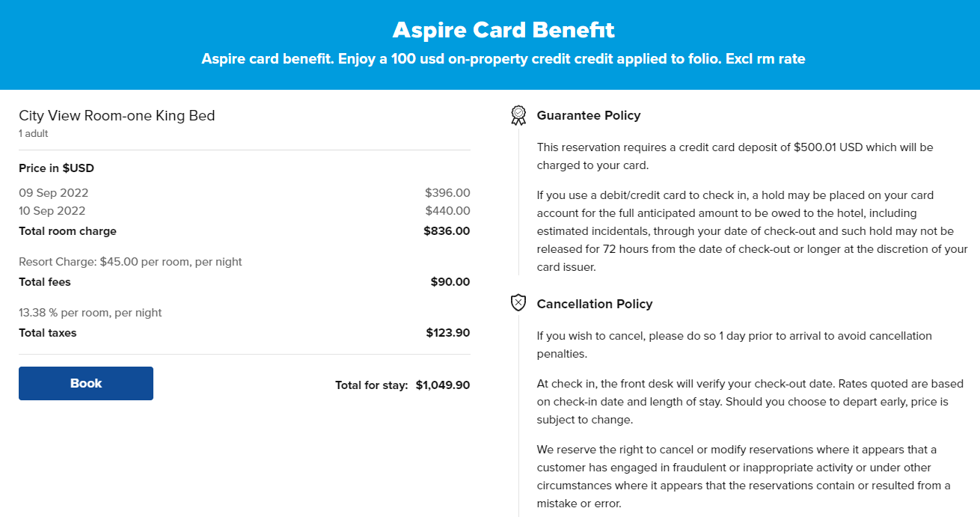Click the Aspire Card Benefit heading
The width and height of the screenshot is (980, 517).
[503, 30]
